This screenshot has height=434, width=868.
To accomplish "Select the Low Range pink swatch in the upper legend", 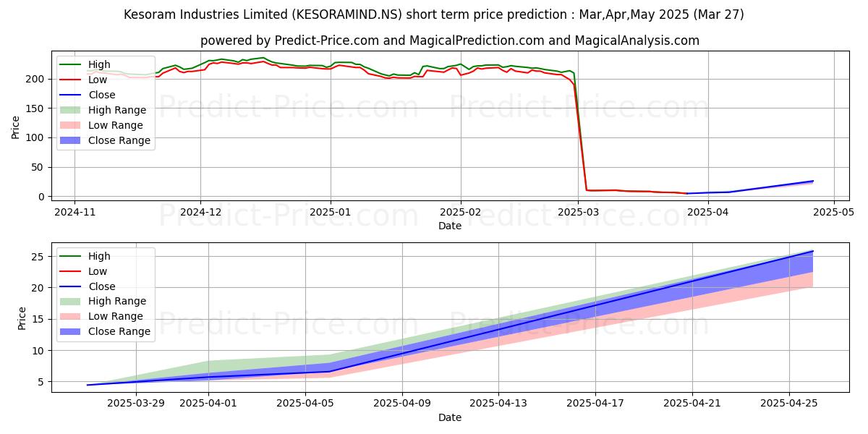I will tap(72, 125).
